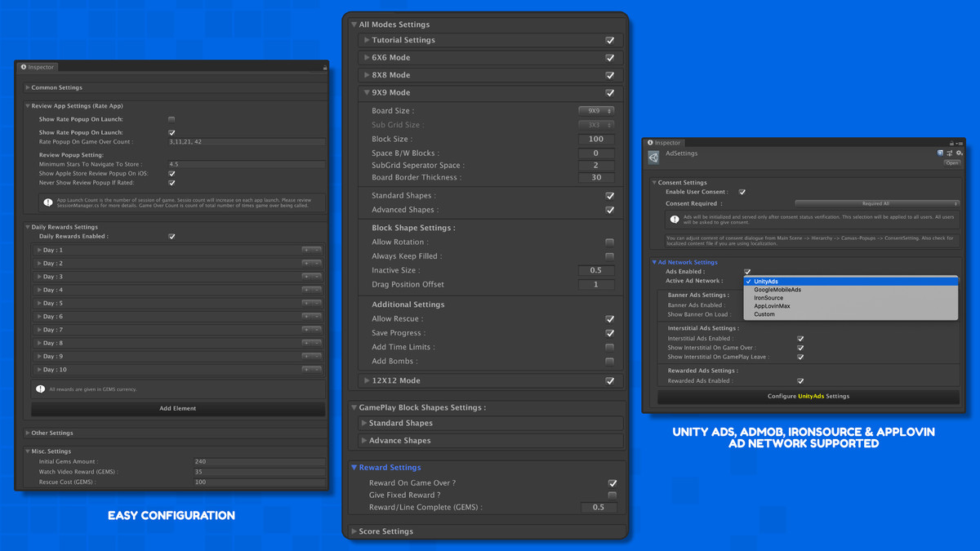This screenshot has height=551, width=980.
Task: Open the Board Size 9X9 dropdown
Action: (x=596, y=111)
